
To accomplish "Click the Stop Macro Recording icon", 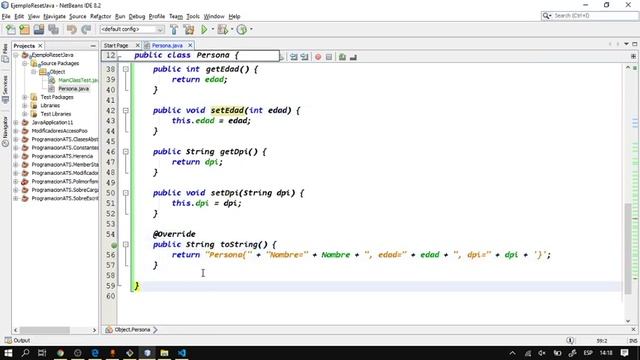I will point(329,57).
